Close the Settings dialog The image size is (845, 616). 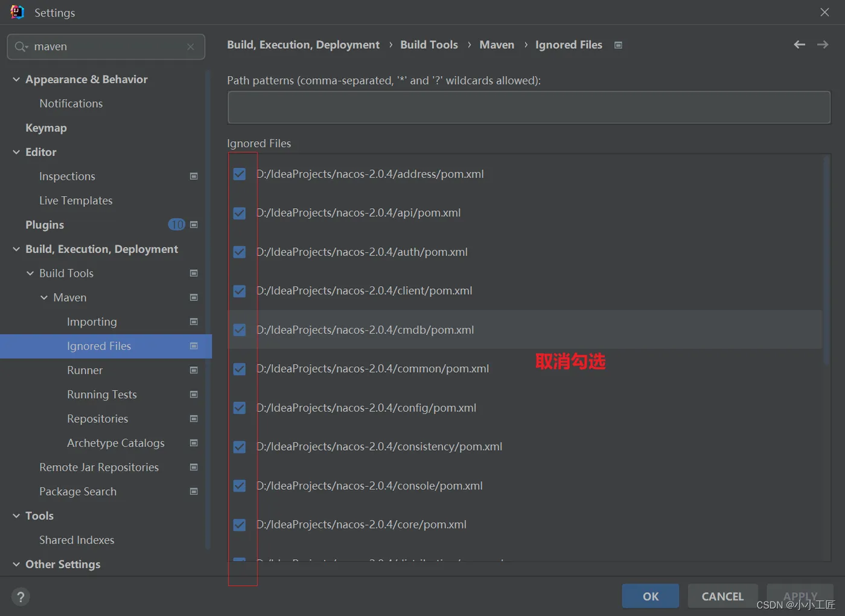click(824, 12)
